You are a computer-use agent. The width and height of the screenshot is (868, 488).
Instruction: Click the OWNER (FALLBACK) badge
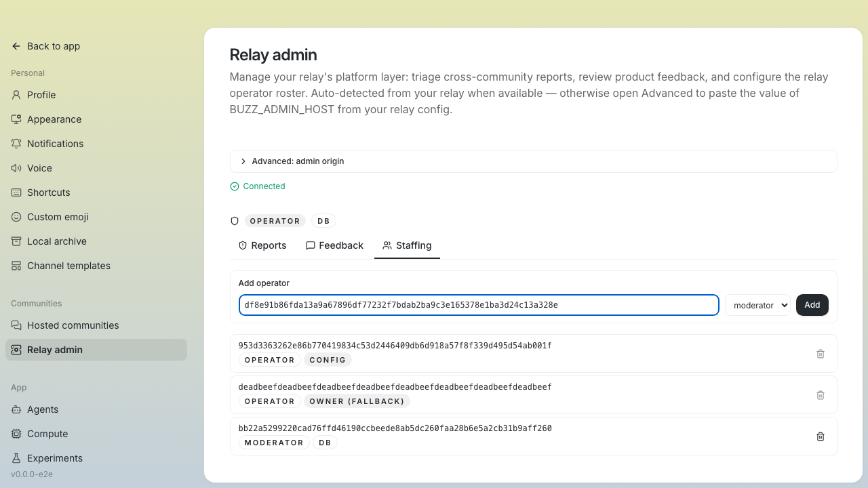[357, 401]
